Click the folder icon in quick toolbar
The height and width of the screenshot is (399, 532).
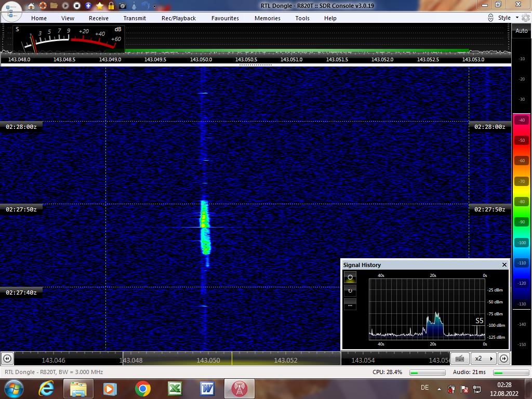[54, 5]
